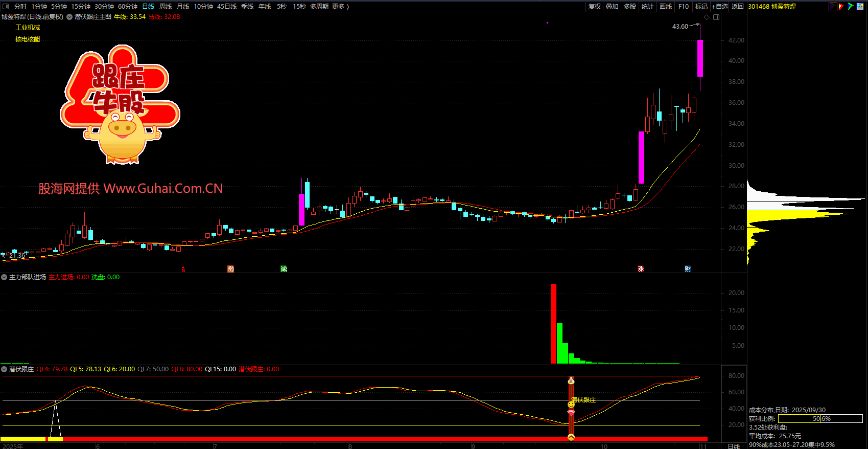Open the 潜伏跟庄 sub-indicator dropdown arrow
Screen dimensions: 868x449
[x=4, y=369]
